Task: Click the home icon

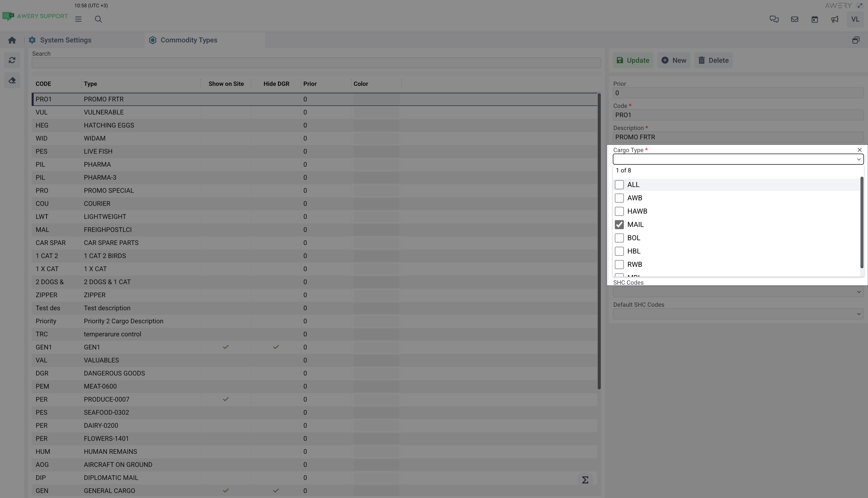Action: click(12, 40)
